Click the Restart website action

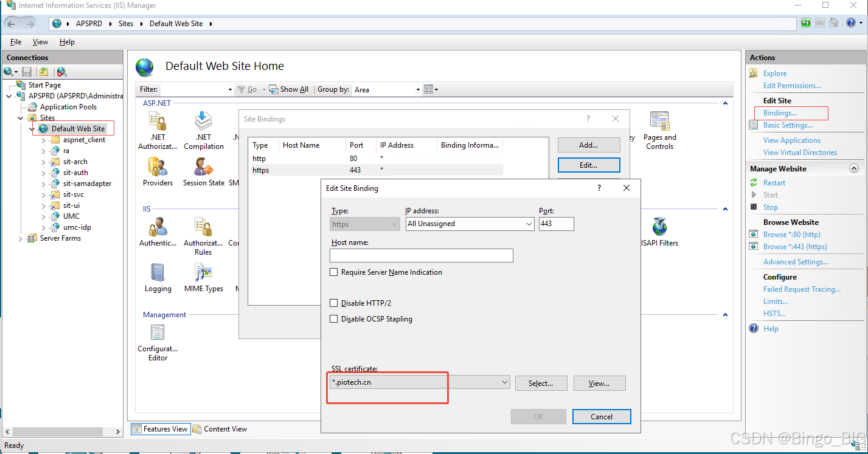(774, 183)
